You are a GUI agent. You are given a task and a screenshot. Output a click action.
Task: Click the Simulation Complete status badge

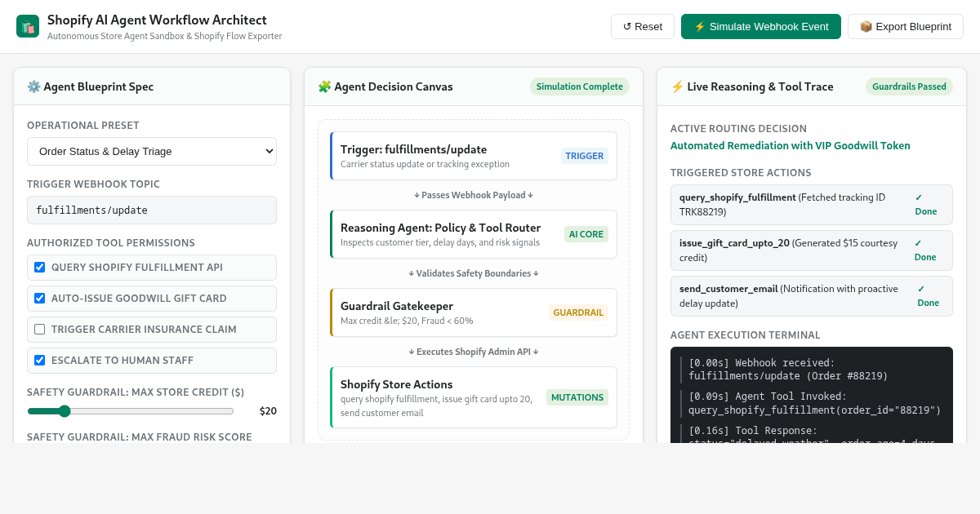pos(580,86)
